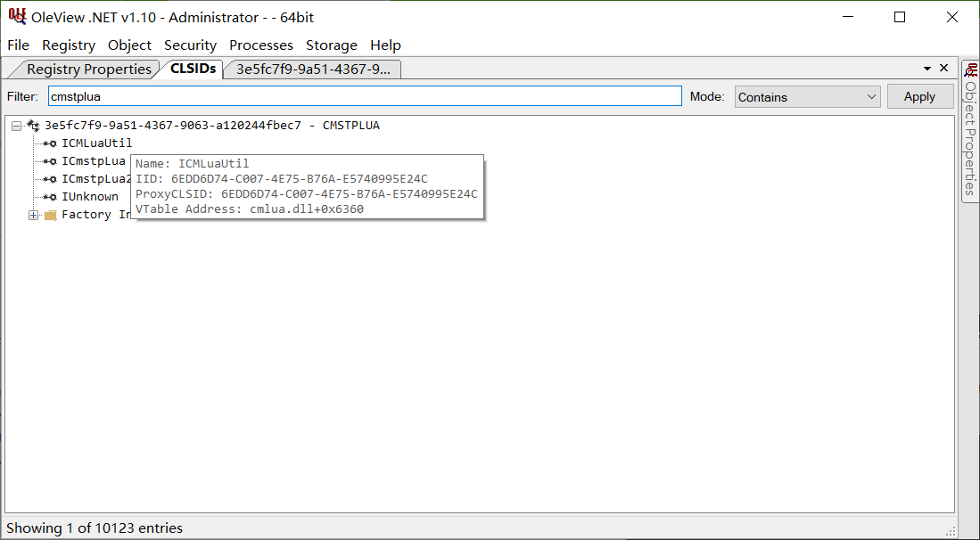980x540 pixels.
Task: Click the interface icon beside ICmstpLua
Action: tap(50, 161)
